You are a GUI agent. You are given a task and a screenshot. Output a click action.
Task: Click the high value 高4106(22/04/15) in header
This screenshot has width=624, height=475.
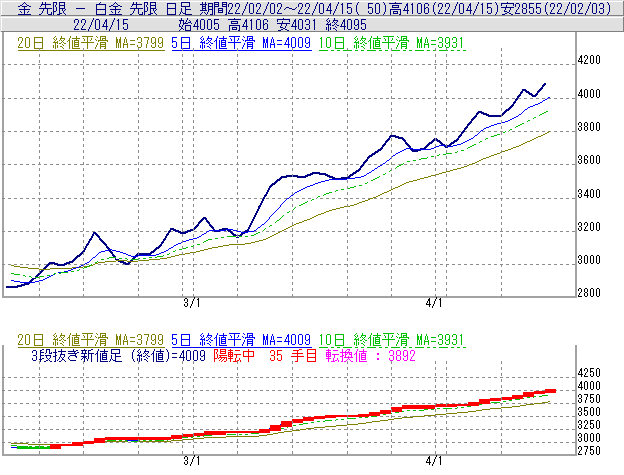click(444, 8)
